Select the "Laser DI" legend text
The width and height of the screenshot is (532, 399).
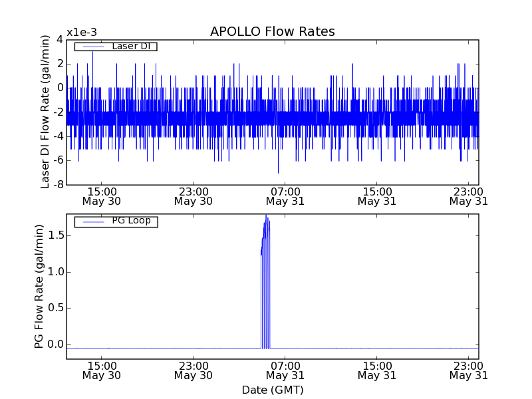pos(130,47)
